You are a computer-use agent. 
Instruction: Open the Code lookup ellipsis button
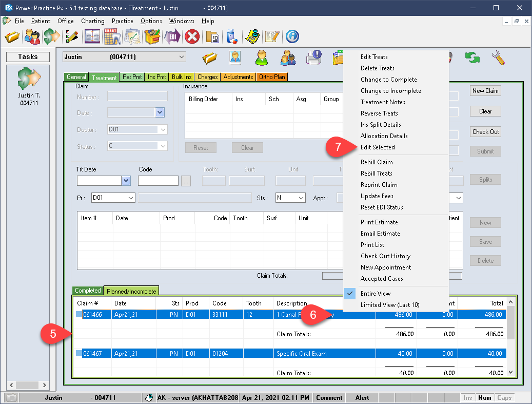[x=186, y=181]
